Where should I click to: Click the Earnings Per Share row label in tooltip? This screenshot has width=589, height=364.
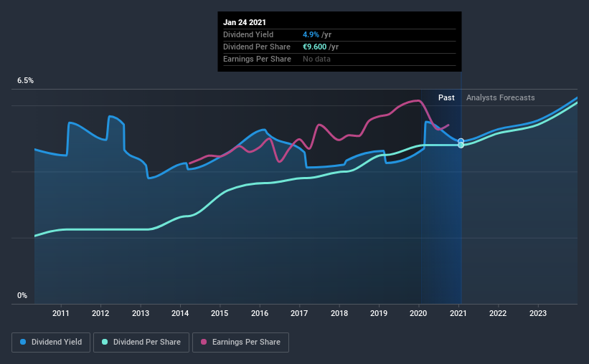click(x=257, y=59)
